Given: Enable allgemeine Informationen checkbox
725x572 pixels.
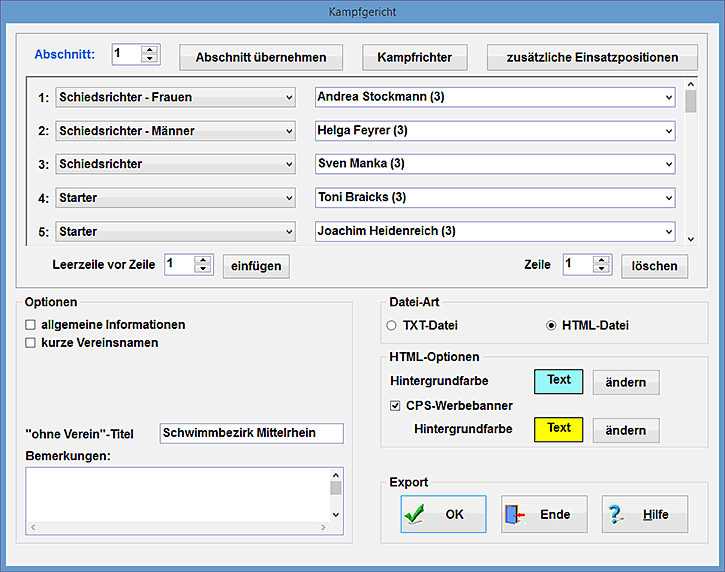Looking at the screenshot, I should pos(31,325).
